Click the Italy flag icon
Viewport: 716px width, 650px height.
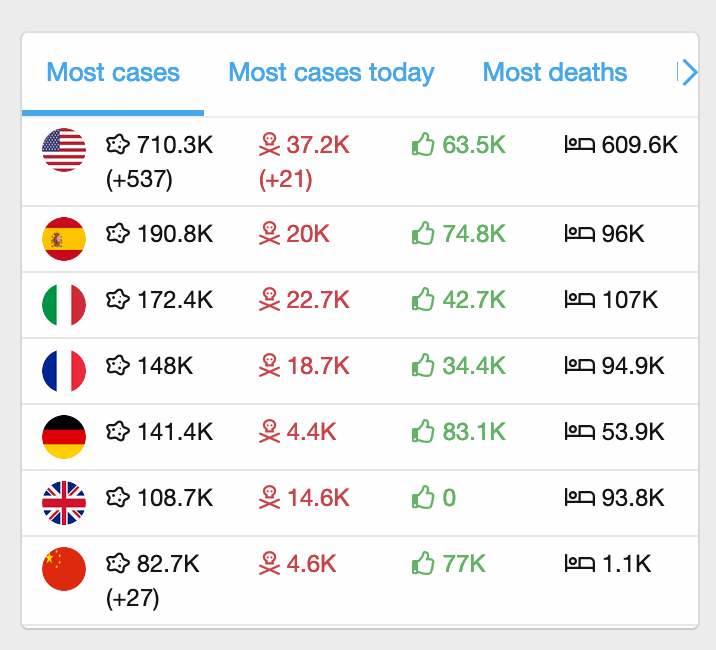coord(64,305)
